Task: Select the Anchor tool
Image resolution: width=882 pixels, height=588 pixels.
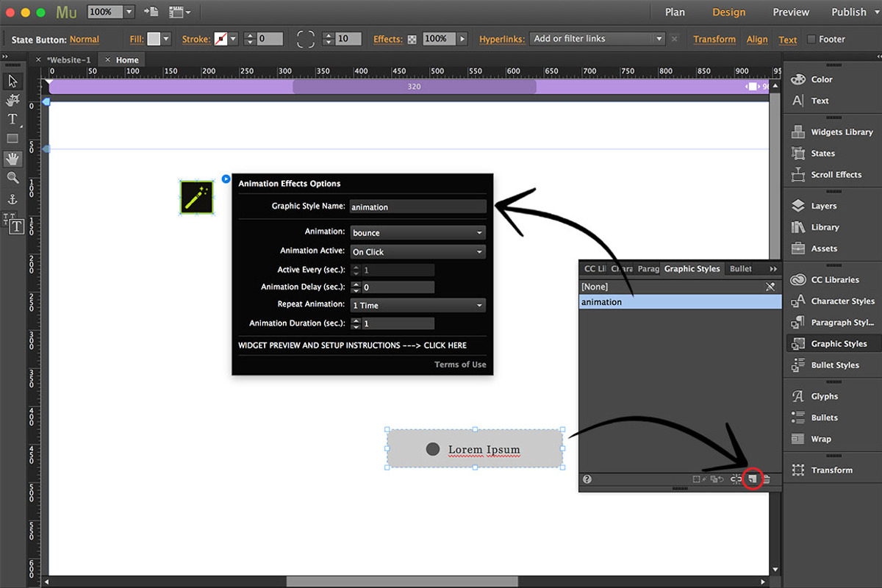Action: (12, 199)
